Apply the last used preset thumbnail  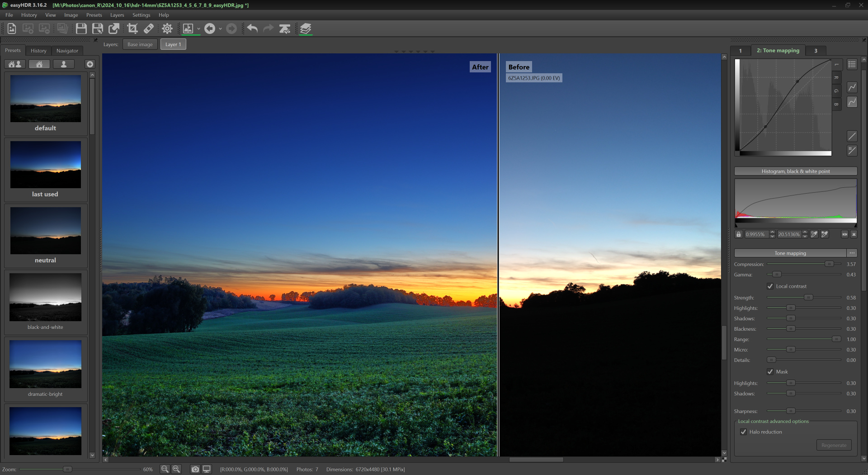[x=46, y=165]
